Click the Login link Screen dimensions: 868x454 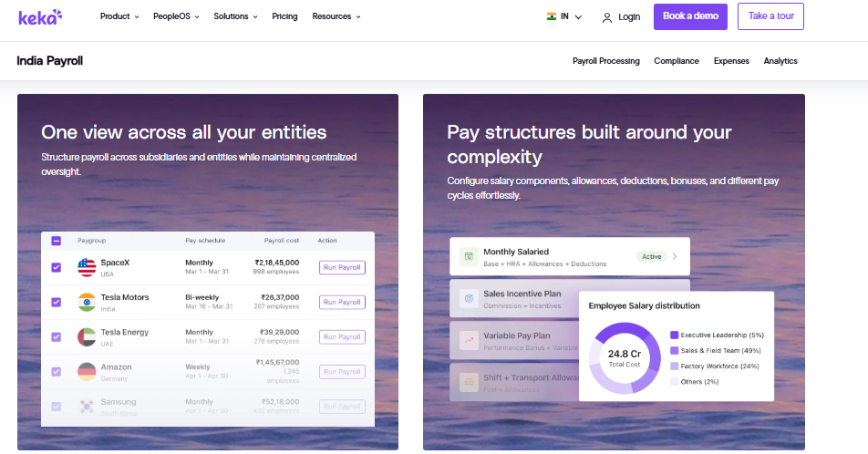(629, 17)
